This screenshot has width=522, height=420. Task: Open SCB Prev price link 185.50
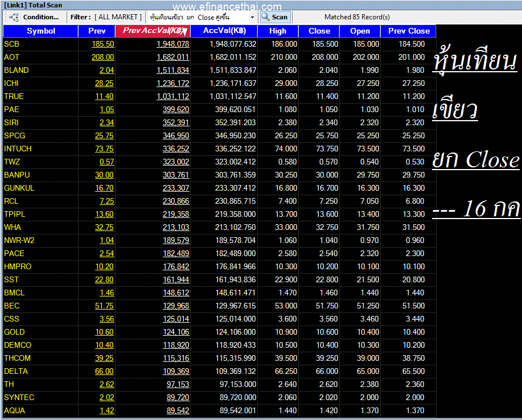tap(103, 44)
